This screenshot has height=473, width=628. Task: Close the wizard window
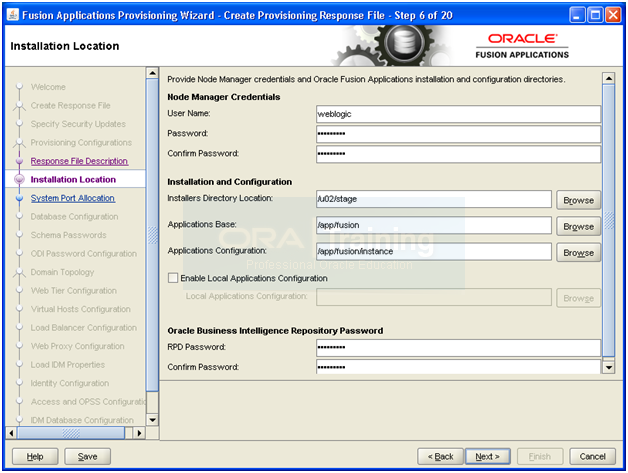[x=613, y=15]
